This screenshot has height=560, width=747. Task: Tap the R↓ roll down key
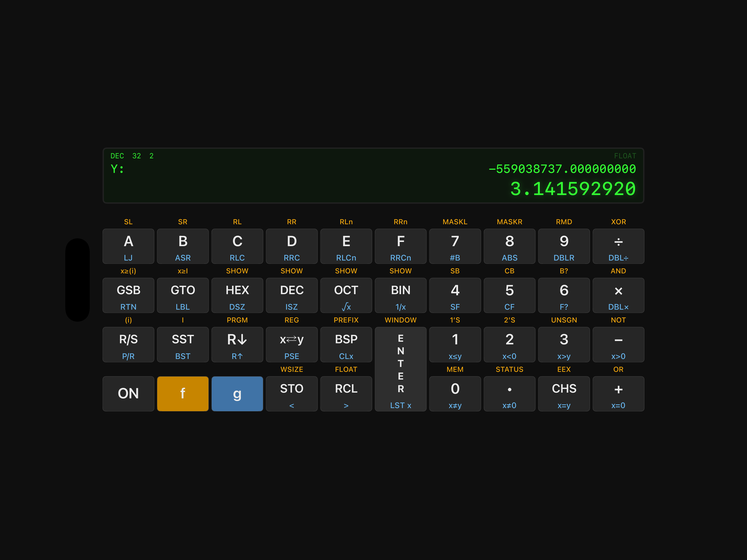point(237,345)
